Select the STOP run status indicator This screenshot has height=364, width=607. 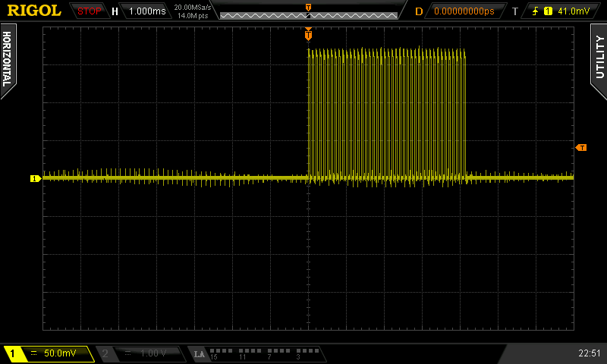coord(89,11)
